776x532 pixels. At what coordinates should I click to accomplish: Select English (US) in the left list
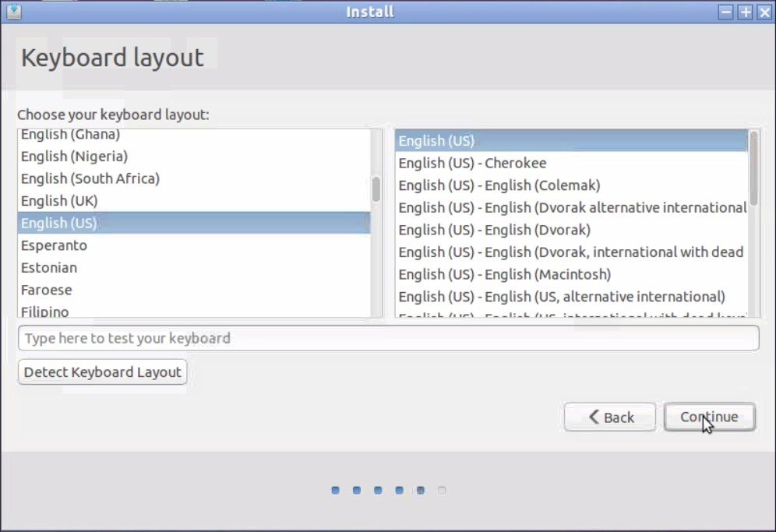(x=193, y=223)
